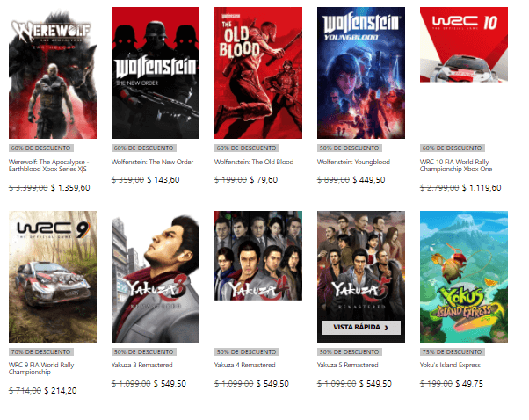This screenshot has width=529, height=420.
Task: Open the Wolfenstein: Youngblood title link
Action: [x=353, y=162]
